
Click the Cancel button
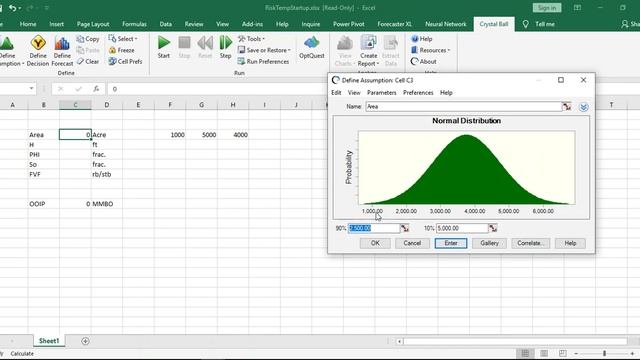(x=412, y=243)
